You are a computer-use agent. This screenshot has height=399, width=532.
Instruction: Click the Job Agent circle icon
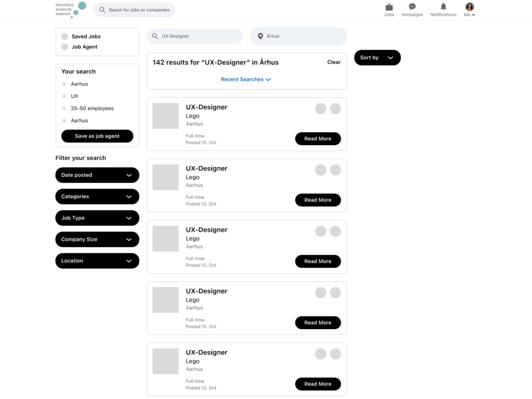coord(64,47)
